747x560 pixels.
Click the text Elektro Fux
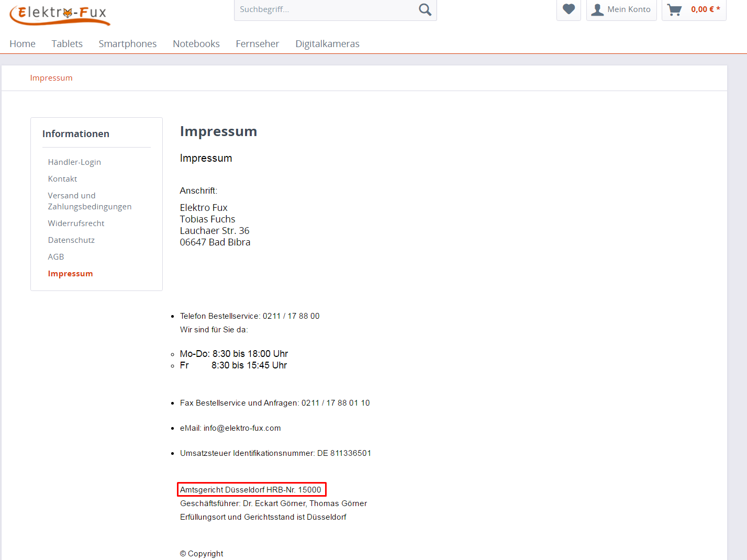(204, 208)
